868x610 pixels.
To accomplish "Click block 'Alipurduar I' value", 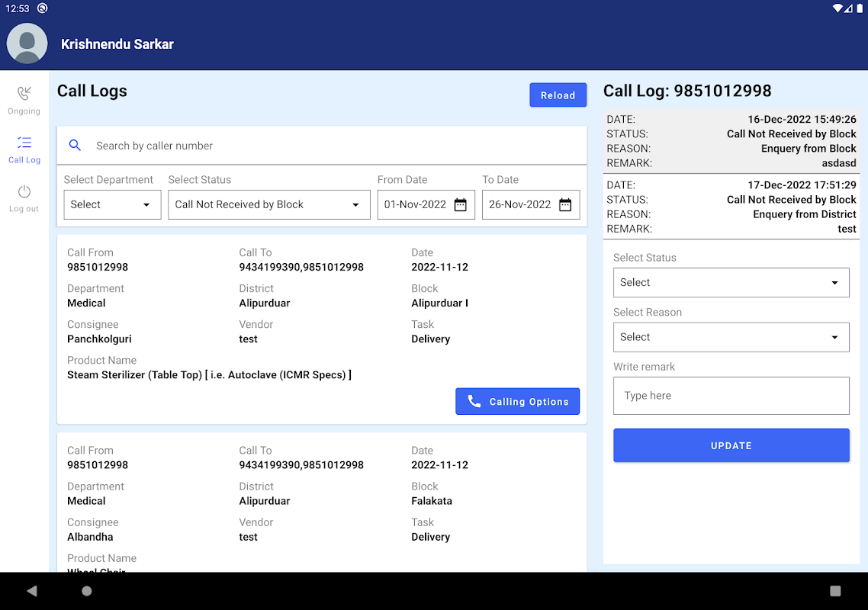I will tap(439, 303).
